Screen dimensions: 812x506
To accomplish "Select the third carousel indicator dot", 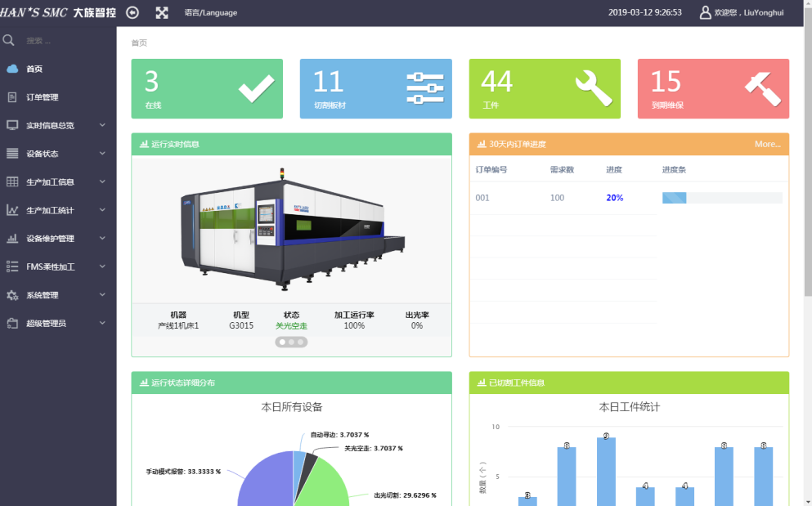I will click(300, 343).
